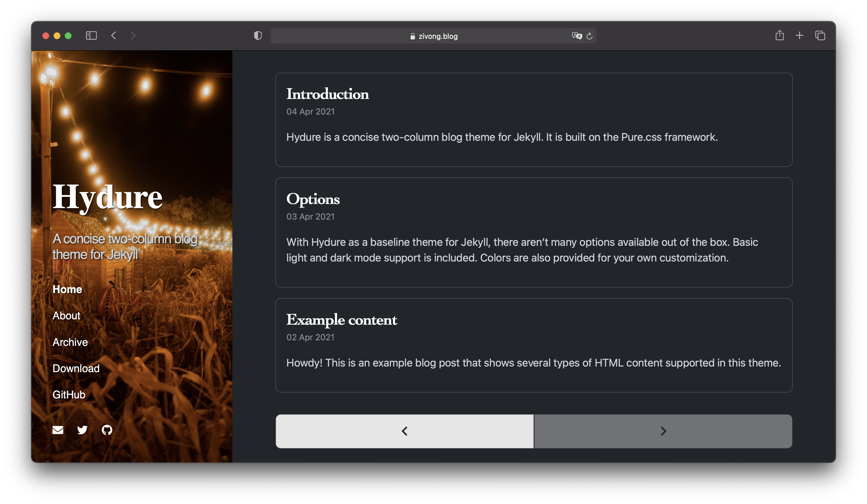Show the tab overview icon
Viewport: 867px width, 504px height.
tap(820, 35)
